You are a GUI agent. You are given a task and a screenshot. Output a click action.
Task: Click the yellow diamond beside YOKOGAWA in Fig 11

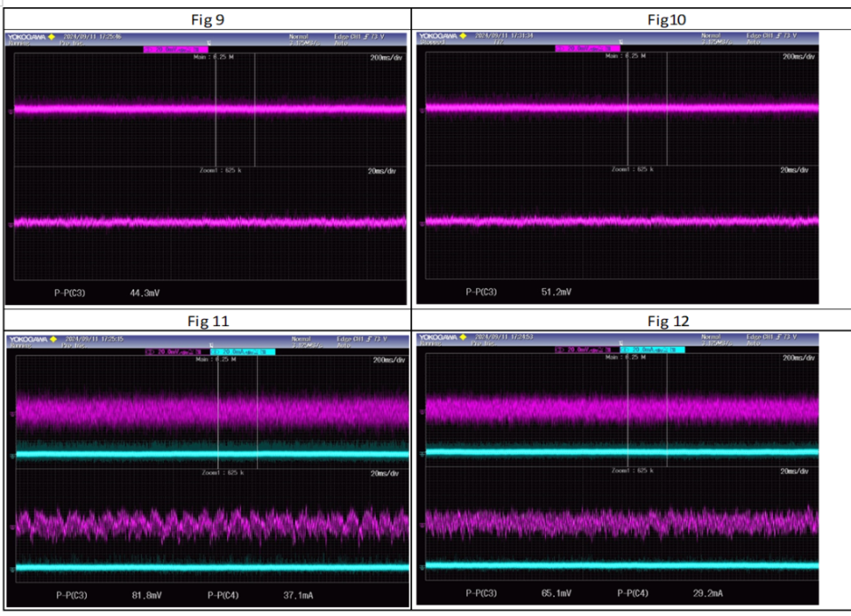point(53,339)
